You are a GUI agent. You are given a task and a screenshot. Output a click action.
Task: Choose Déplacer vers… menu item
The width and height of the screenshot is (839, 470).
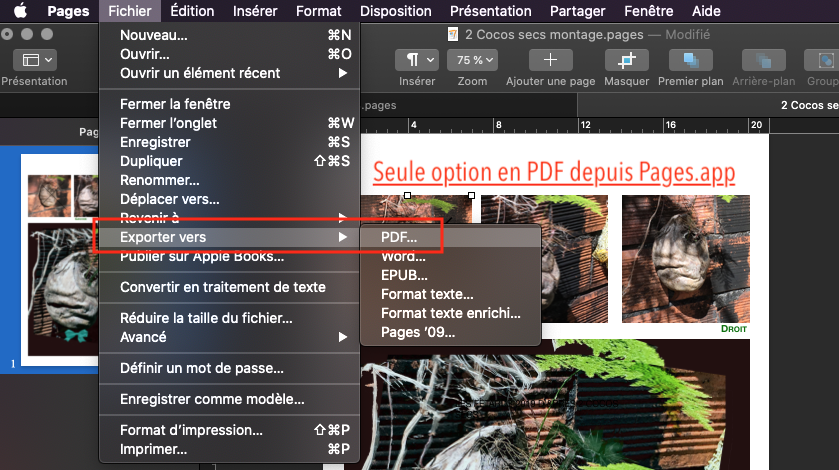[x=230, y=199]
